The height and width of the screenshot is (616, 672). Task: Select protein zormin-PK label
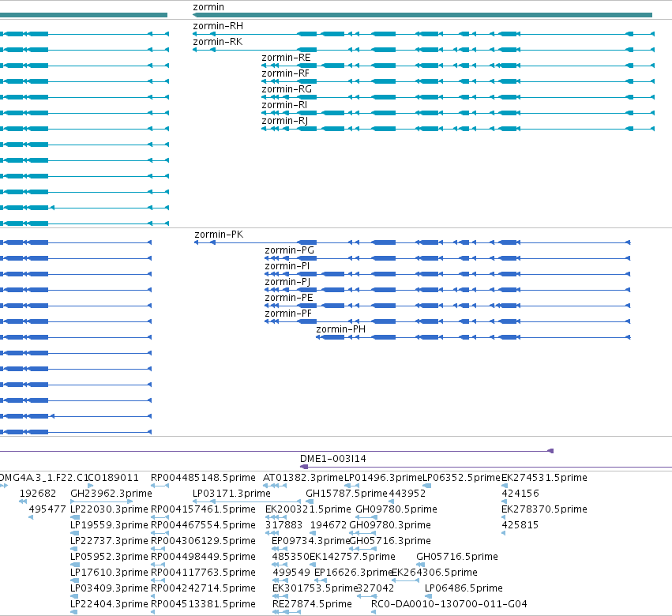[x=219, y=235]
